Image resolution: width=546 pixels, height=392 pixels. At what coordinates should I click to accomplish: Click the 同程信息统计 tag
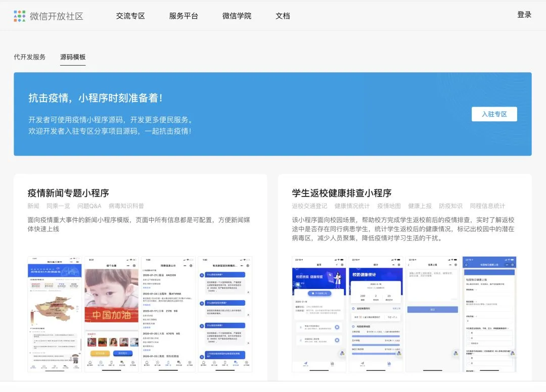coord(487,206)
